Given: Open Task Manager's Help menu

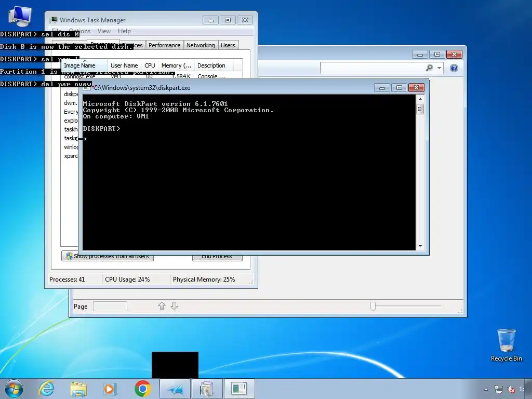Looking at the screenshot, I should pos(124,31).
